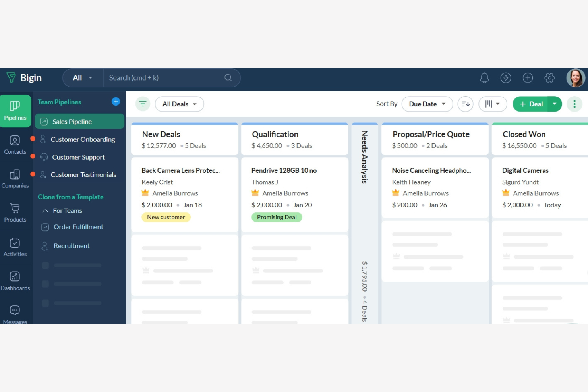
Task: Open the user profile avatar
Action: pyautogui.click(x=575, y=78)
